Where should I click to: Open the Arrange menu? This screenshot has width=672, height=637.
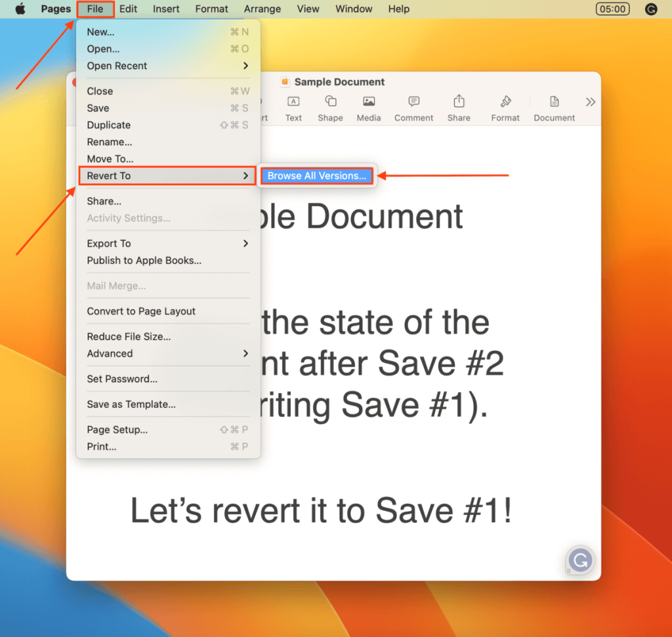point(262,9)
